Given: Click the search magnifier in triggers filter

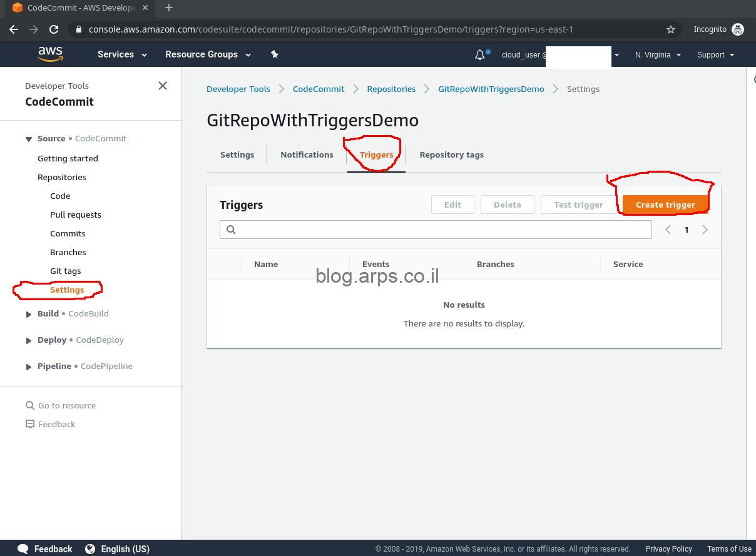Looking at the screenshot, I should 231,230.
